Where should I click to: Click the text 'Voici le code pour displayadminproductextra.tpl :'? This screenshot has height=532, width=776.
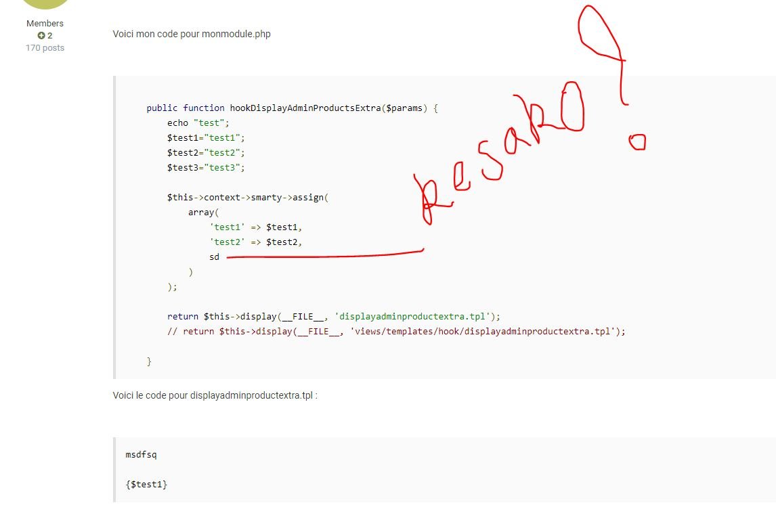215,395
